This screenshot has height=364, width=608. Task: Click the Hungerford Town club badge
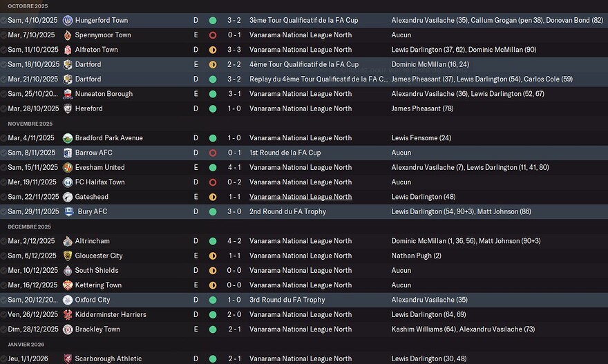67,20
